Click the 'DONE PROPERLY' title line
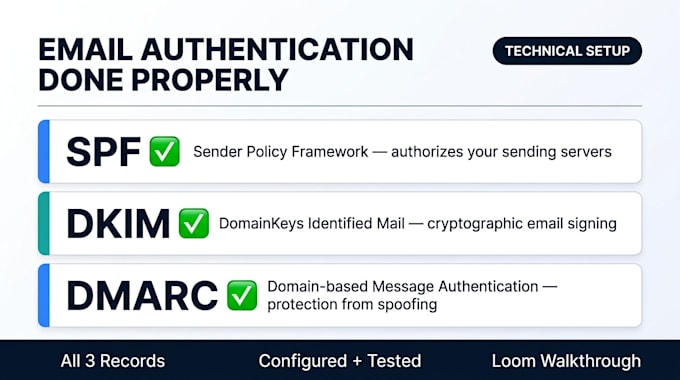This screenshot has height=380, width=680. (x=163, y=80)
